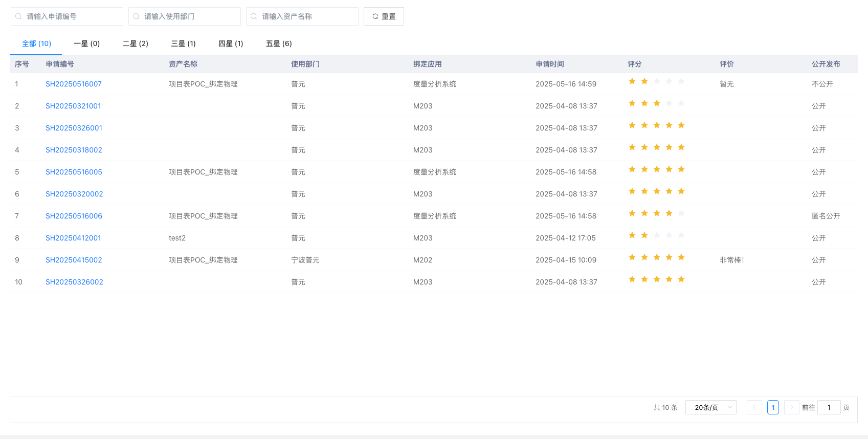This screenshot has height=439, width=868.
Task: Switch to the 五星 (6) tab
Action: pyautogui.click(x=279, y=43)
